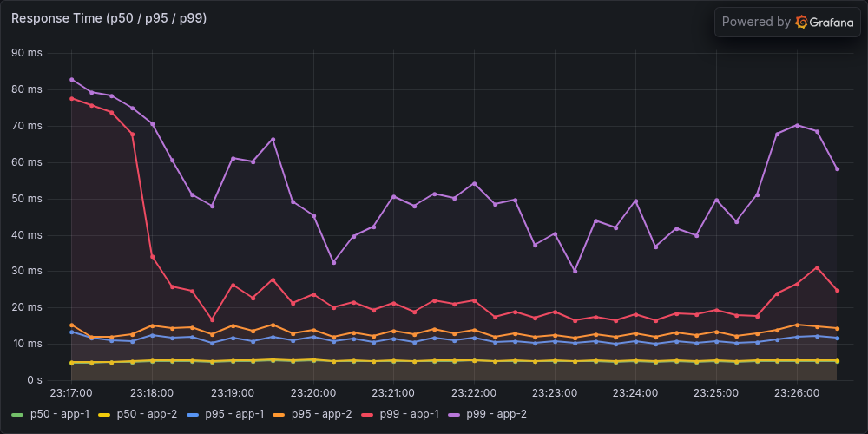Screen dimensions: 868x434
Task: Click the p99 - app-2 late peak near 70 ms
Action: (797, 125)
